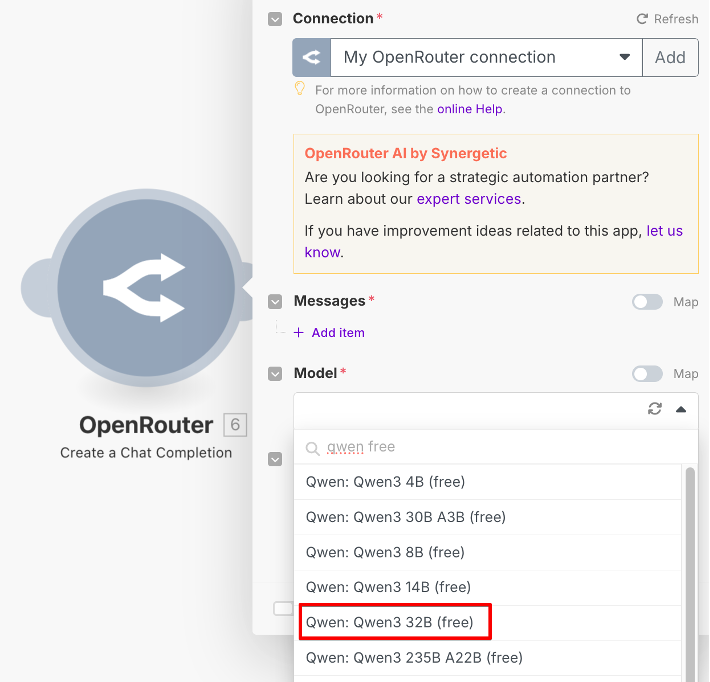Screen dimensions: 710x682
Task: Open the online Help link
Action: pos(471,109)
